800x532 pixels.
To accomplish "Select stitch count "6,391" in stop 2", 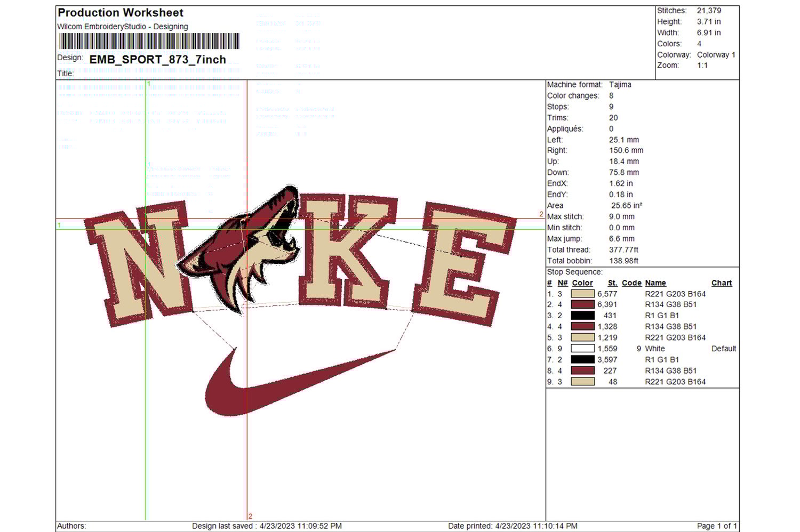I will [607, 304].
